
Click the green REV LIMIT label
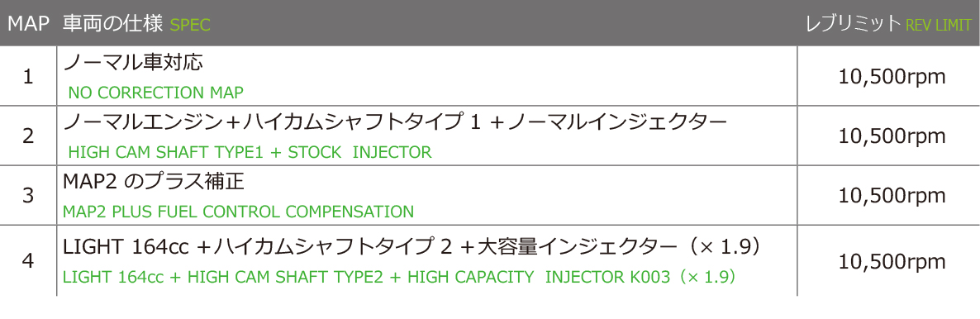click(939, 26)
